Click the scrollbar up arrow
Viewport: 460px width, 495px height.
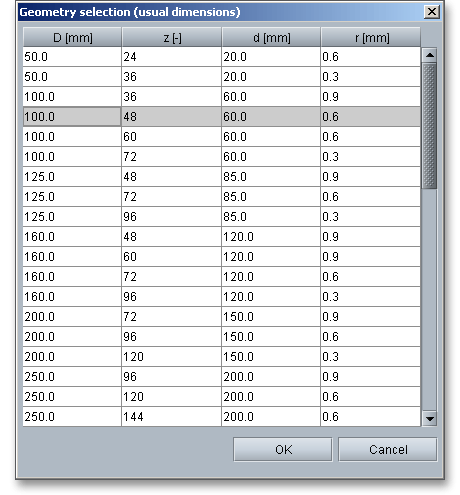(x=430, y=55)
